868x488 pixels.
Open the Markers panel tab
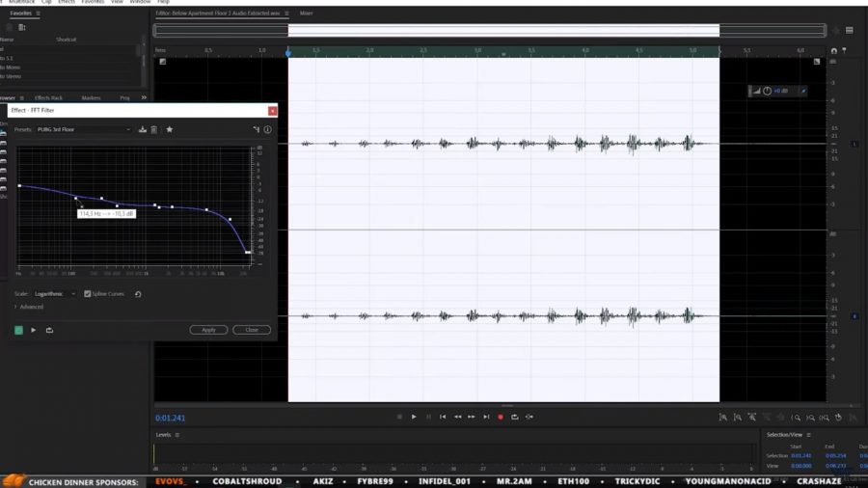91,98
